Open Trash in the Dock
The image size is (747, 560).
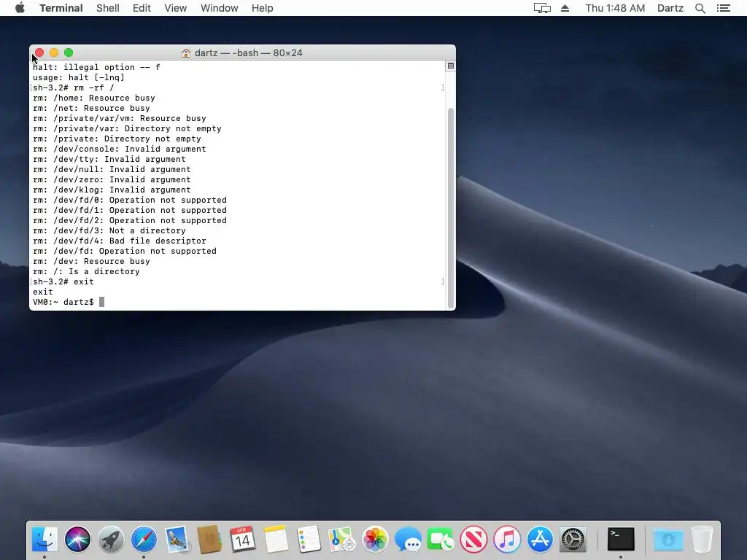point(702,540)
